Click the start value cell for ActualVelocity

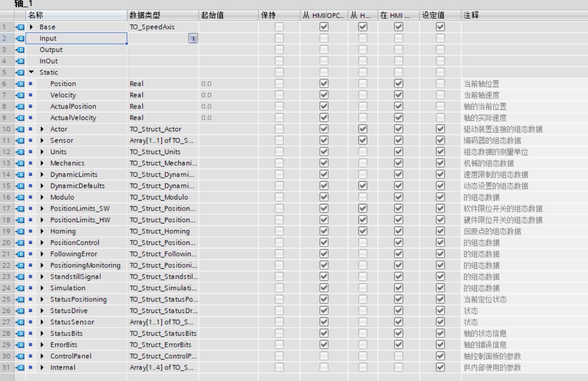[x=228, y=118]
